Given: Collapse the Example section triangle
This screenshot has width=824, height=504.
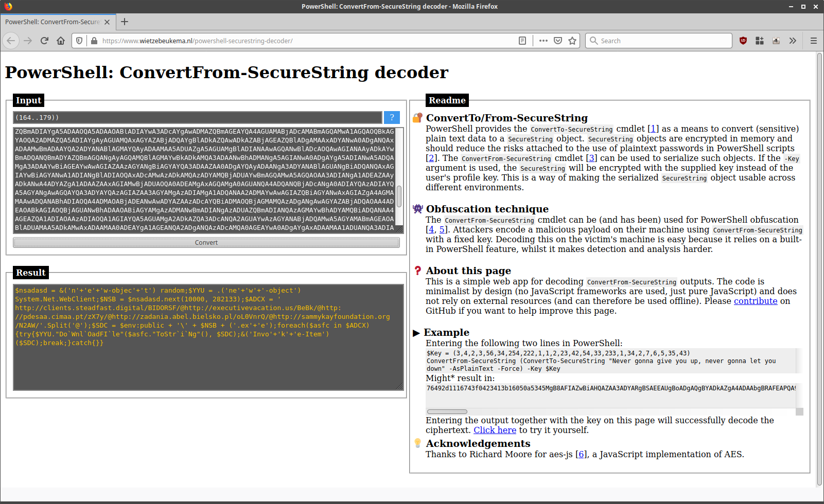Looking at the screenshot, I should [416, 333].
